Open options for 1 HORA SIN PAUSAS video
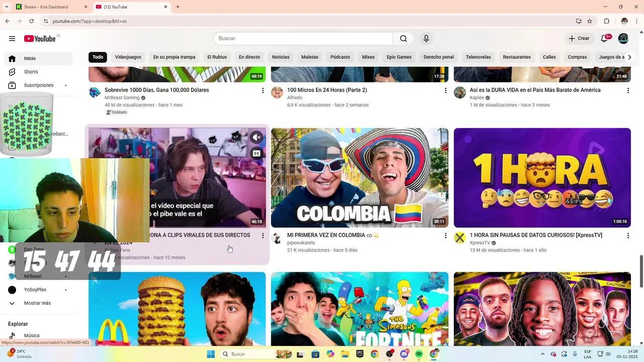The width and height of the screenshot is (644, 362). 628,235
